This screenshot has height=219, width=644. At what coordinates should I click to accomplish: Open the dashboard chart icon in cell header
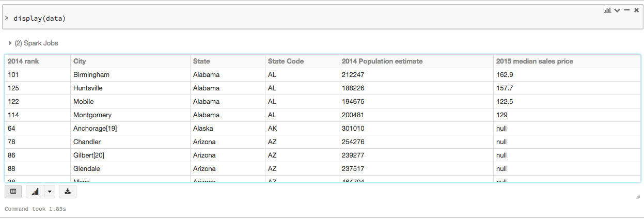pos(607,10)
